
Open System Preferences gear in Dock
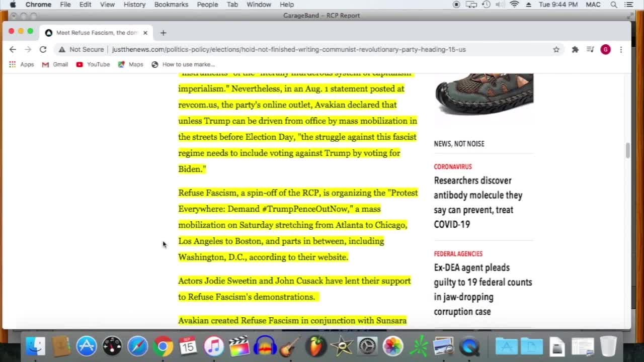coord(367,346)
